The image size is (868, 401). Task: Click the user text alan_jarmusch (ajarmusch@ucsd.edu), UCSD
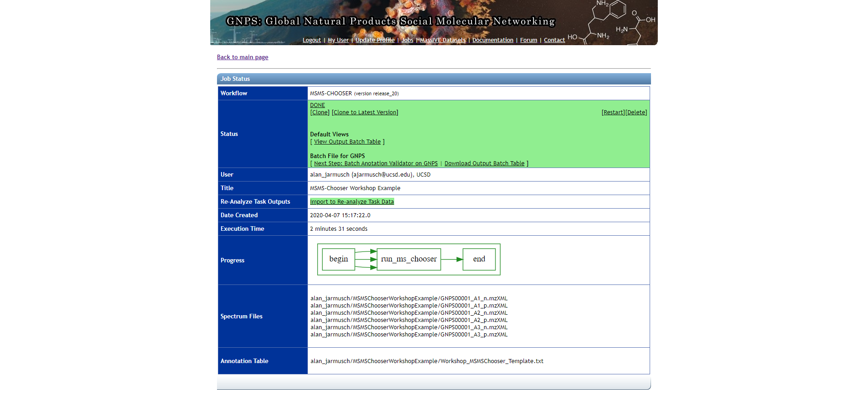[x=370, y=175]
